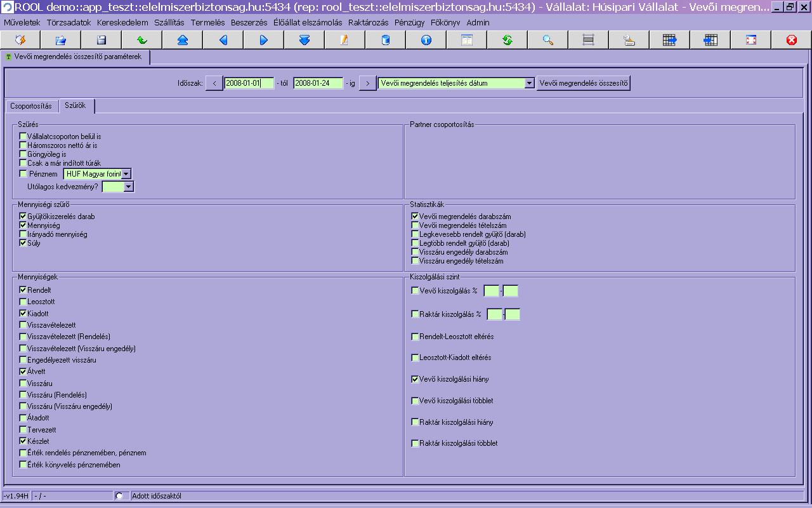Click the open folder toolbar icon

click(61, 40)
